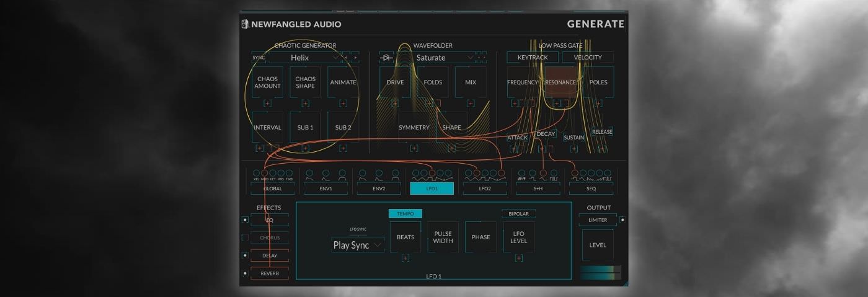The image size is (868, 297).
Task: Click the plus modulation slot under Poles
Action: pos(599,103)
